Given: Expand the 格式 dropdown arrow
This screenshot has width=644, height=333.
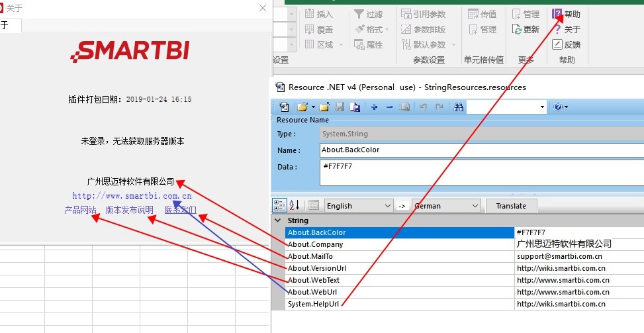Looking at the screenshot, I should coord(387,30).
